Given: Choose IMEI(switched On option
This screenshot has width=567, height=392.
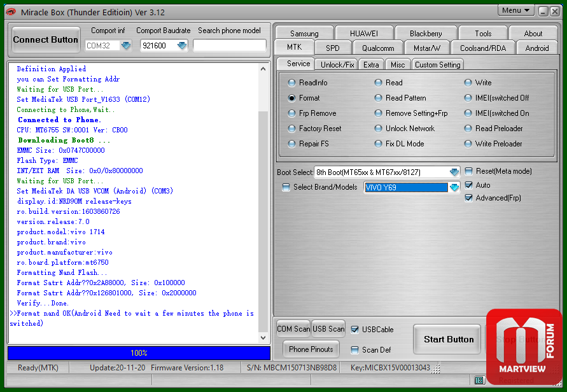Looking at the screenshot, I should click(497, 113).
